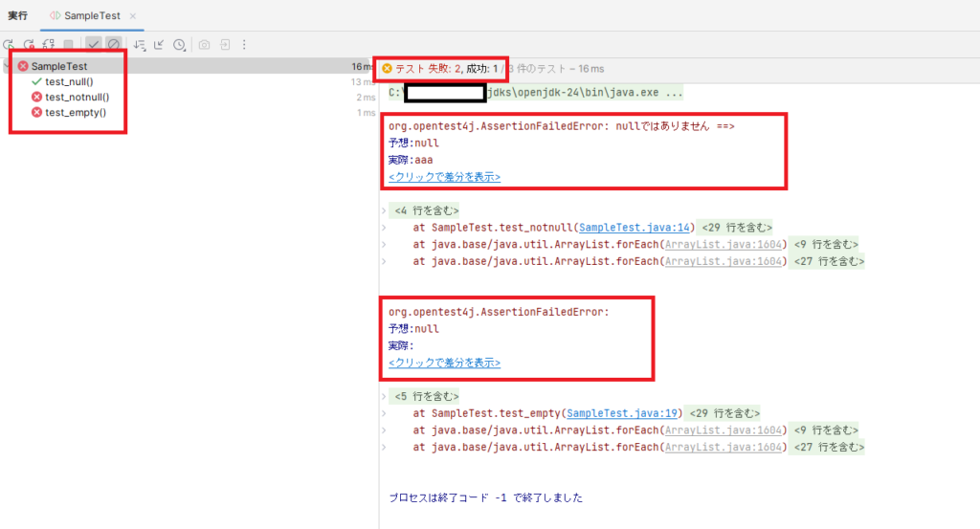Image resolution: width=980 pixels, height=529 pixels.
Task: Click the 'テスト 失敗: 2, 成功: 1' summary
Action: (446, 69)
